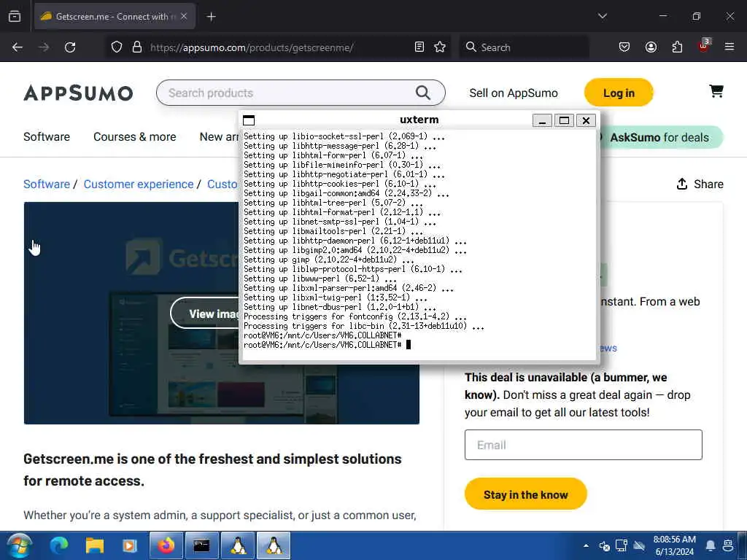Expand the list all tabs chevron

(603, 16)
